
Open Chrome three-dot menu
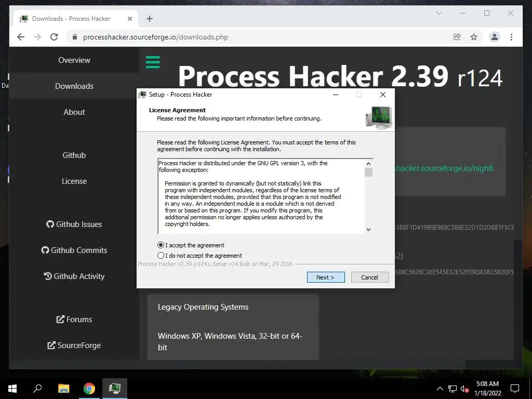[511, 37]
